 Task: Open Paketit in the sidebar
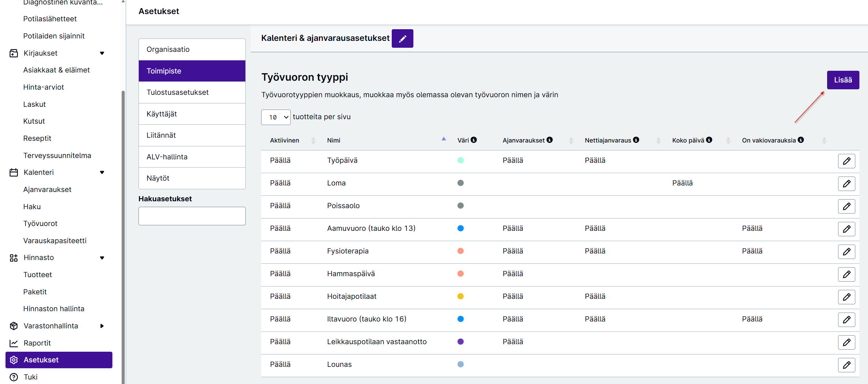click(35, 292)
